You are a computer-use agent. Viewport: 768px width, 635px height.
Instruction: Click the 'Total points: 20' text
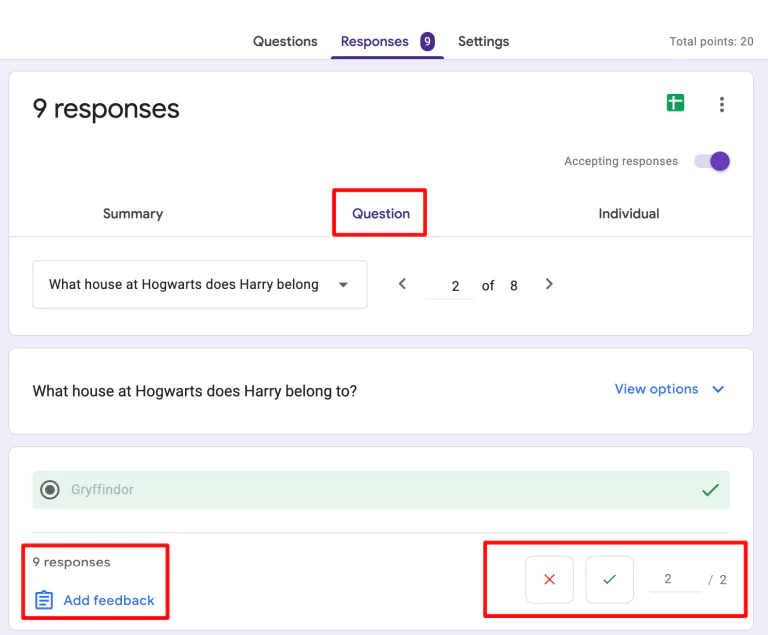711,42
